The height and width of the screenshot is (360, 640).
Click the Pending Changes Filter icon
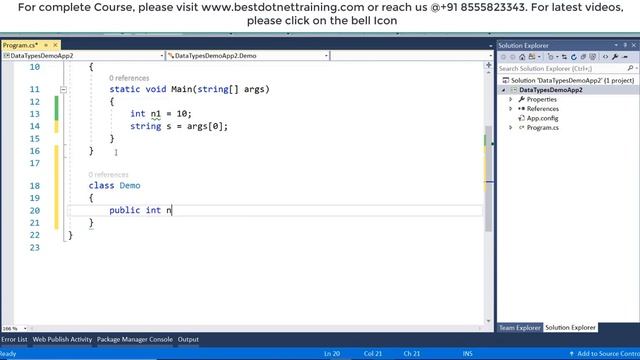[551, 57]
